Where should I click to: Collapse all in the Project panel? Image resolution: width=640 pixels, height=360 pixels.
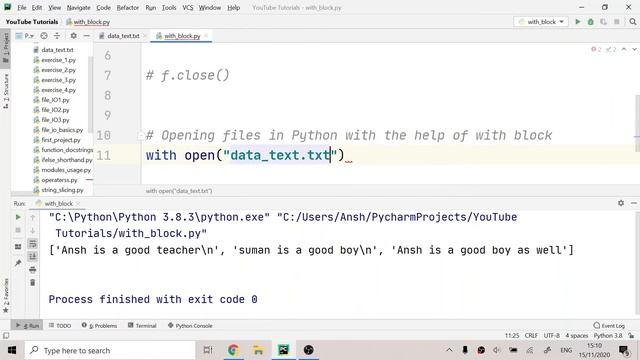click(x=57, y=36)
